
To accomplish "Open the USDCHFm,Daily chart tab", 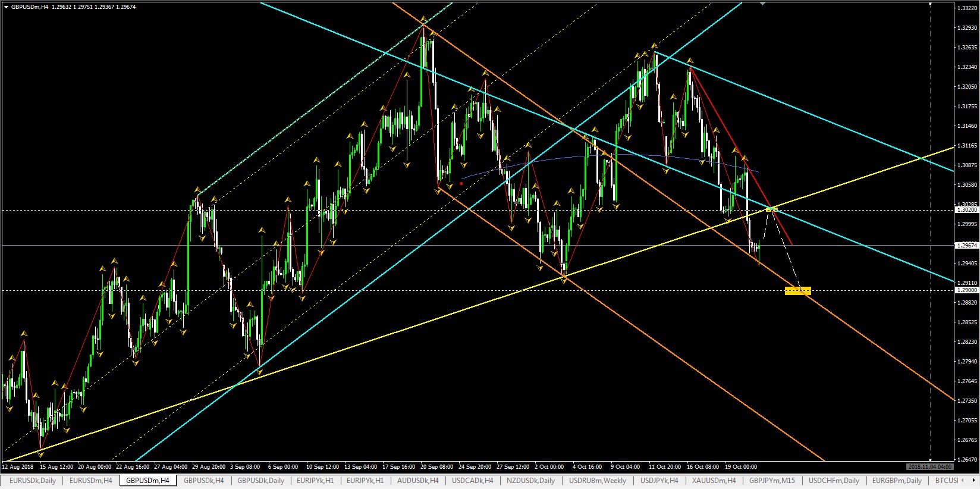I will click(834, 481).
